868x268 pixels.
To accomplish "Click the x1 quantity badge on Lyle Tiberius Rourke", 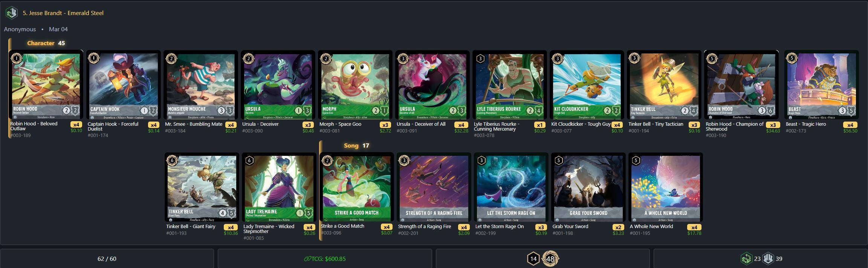I will coord(540,125).
